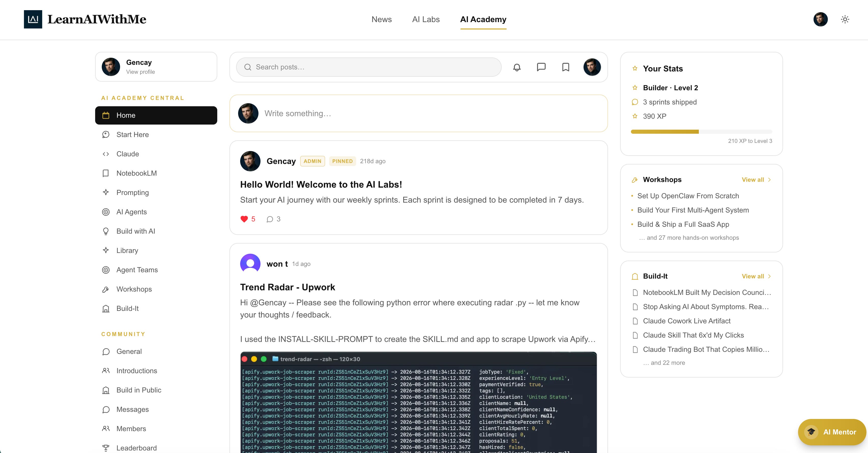Expand Workshops via the chevron arrow
This screenshot has height=453, width=868.
769,179
